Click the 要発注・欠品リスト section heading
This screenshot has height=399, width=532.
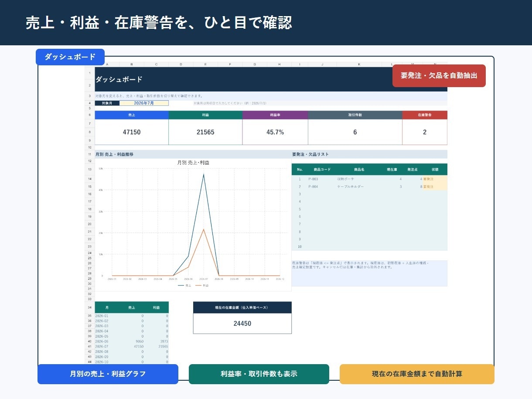[x=310, y=154]
